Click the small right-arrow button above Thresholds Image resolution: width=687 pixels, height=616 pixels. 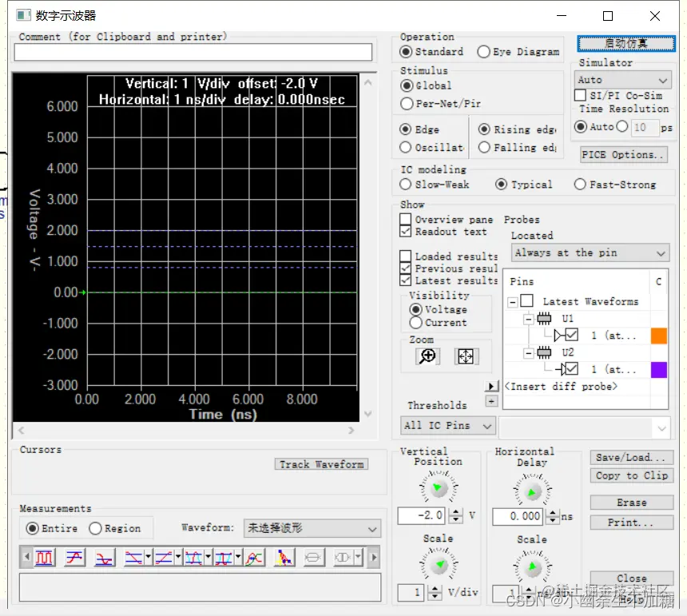[491, 386]
